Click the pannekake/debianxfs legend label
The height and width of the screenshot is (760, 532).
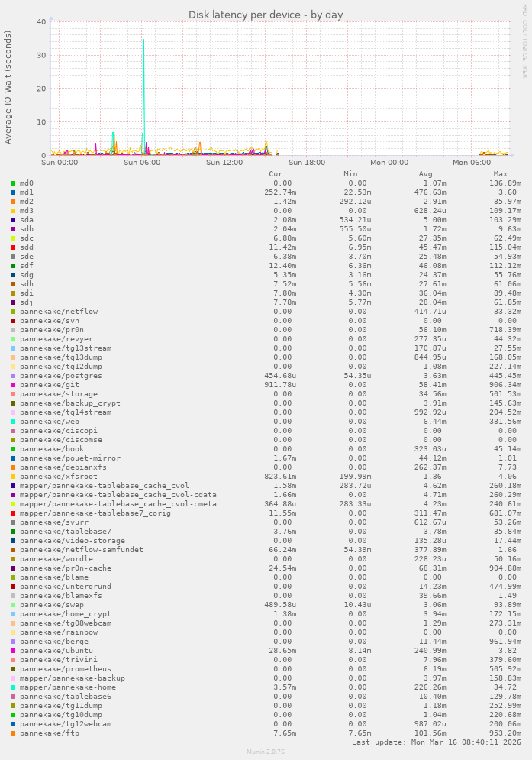63,467
